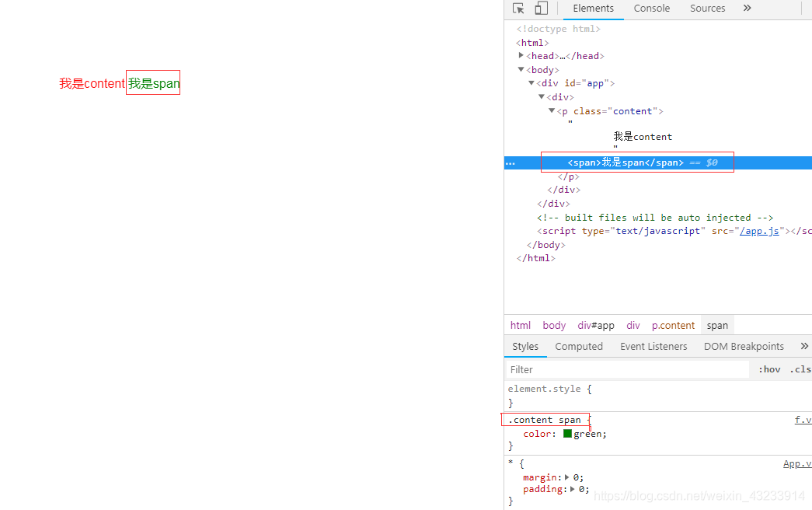The width and height of the screenshot is (812, 510).
Task: Select div#app in the breadcrumb bar
Action: pos(596,326)
